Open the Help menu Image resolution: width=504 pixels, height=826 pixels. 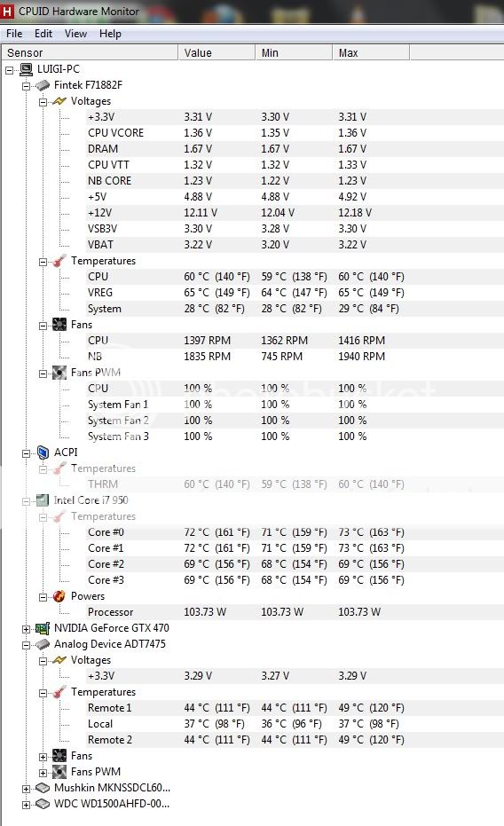(110, 34)
